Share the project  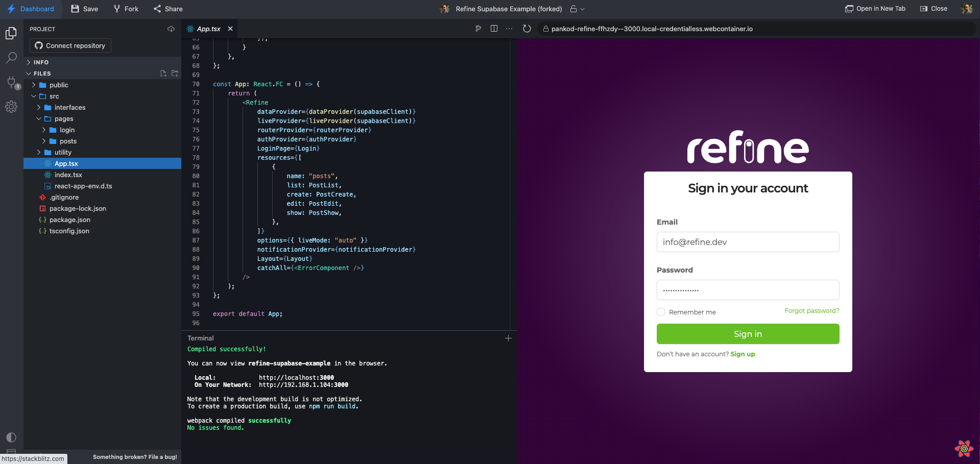pyautogui.click(x=168, y=9)
